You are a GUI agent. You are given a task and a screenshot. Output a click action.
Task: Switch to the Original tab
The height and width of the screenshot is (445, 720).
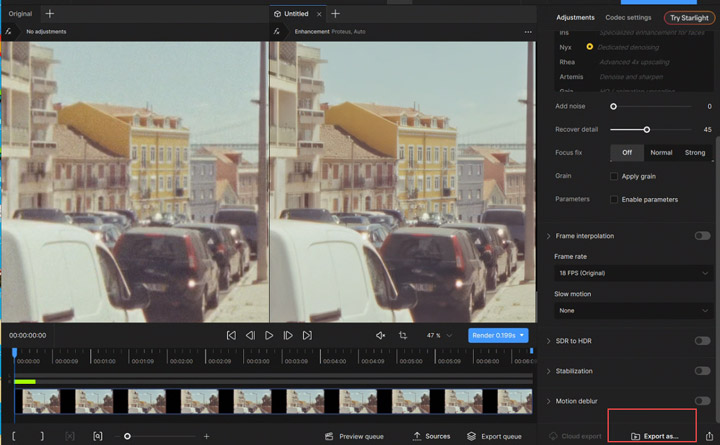pyautogui.click(x=20, y=14)
